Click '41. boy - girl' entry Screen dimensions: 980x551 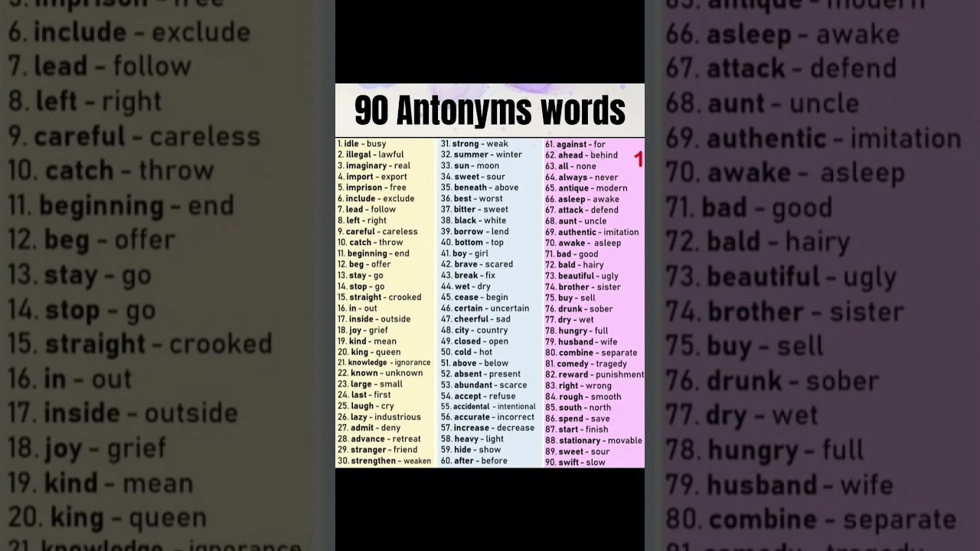(464, 253)
